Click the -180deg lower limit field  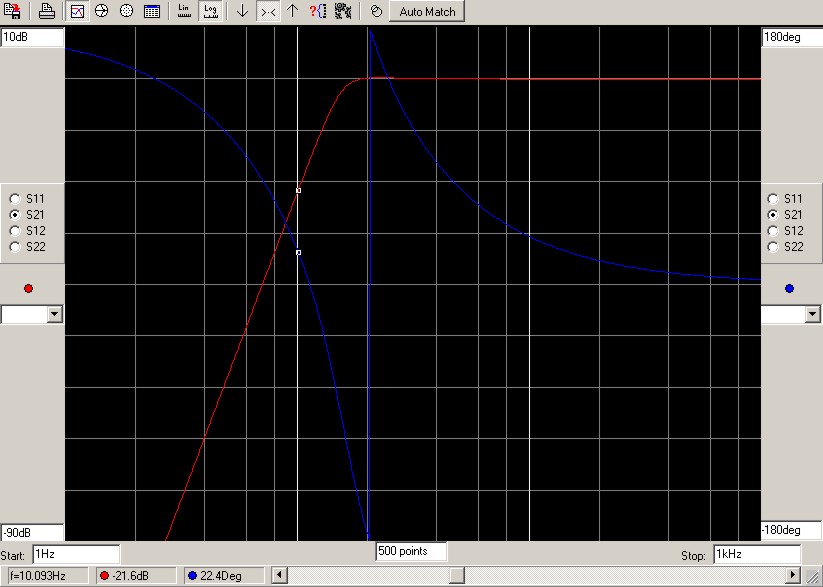(792, 530)
